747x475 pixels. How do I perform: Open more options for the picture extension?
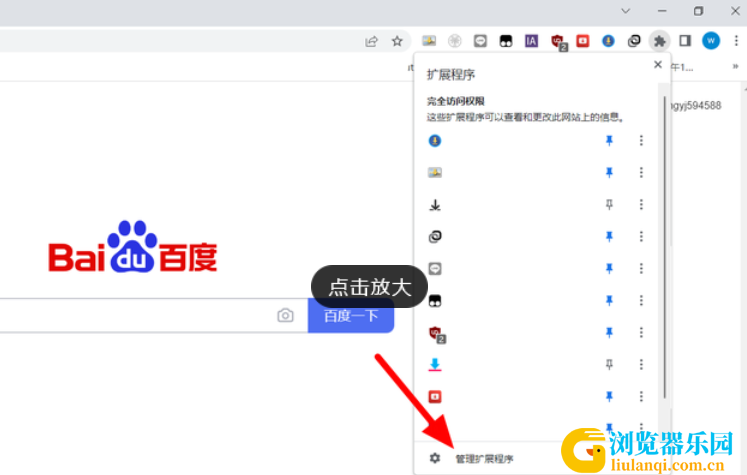tap(641, 172)
